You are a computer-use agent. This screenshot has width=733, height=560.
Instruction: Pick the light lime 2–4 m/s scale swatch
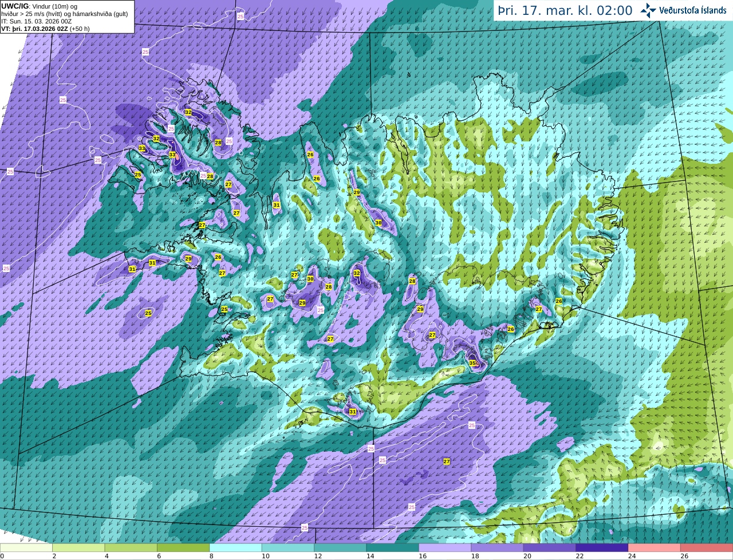tap(78, 547)
